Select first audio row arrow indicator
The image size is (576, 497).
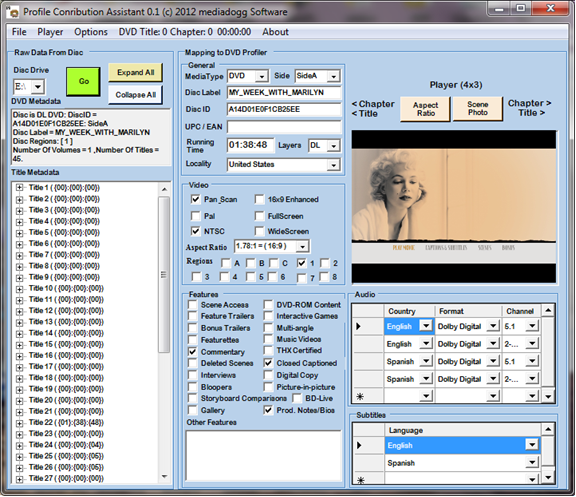point(359,326)
